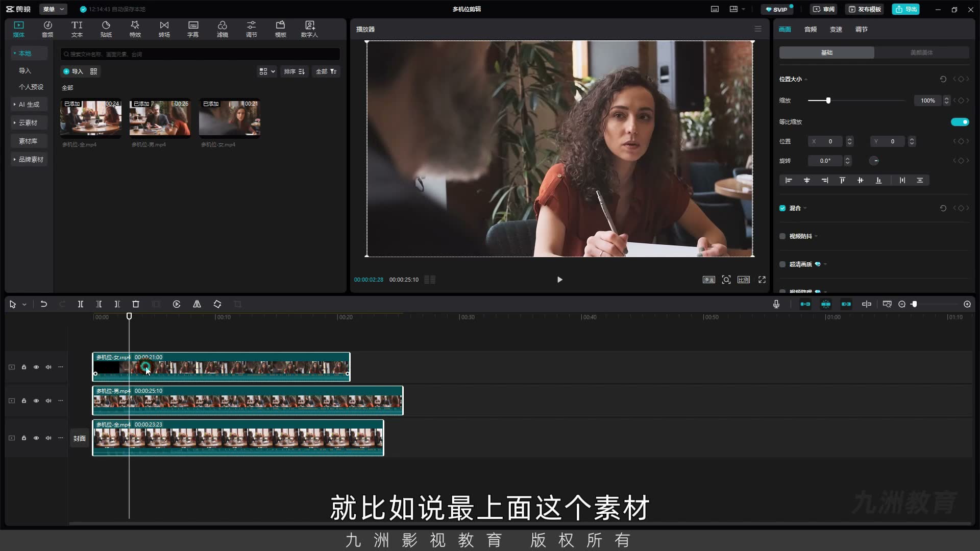
Task: Open the 贴纸 (Stickers) tool tab
Action: click(106, 29)
